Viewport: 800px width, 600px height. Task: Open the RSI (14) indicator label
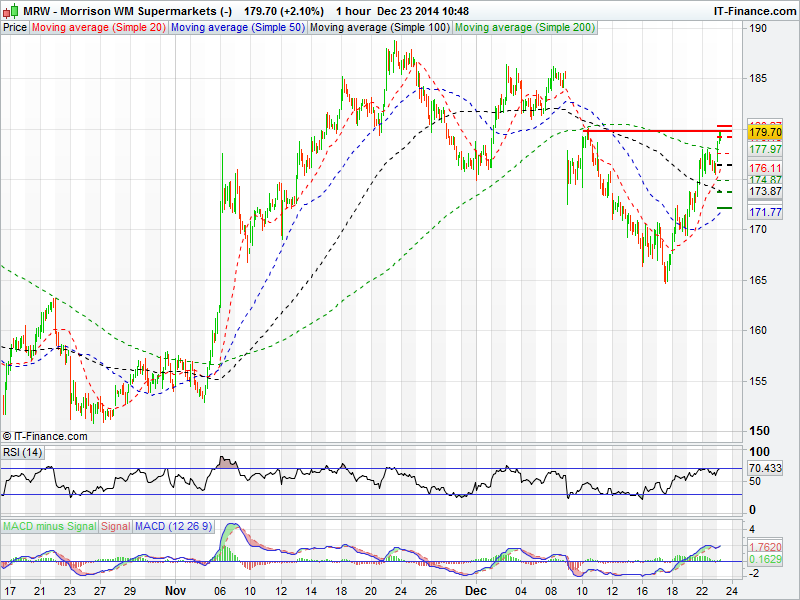click(x=23, y=453)
